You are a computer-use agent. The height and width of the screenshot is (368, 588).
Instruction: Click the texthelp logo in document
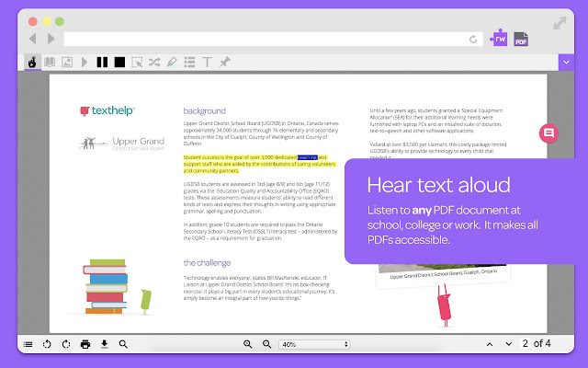pos(107,110)
